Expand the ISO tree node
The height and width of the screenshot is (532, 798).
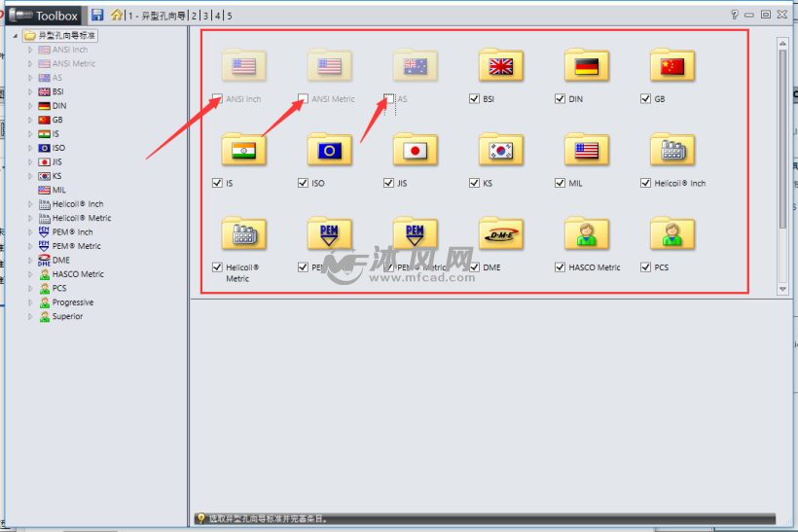[x=30, y=148]
